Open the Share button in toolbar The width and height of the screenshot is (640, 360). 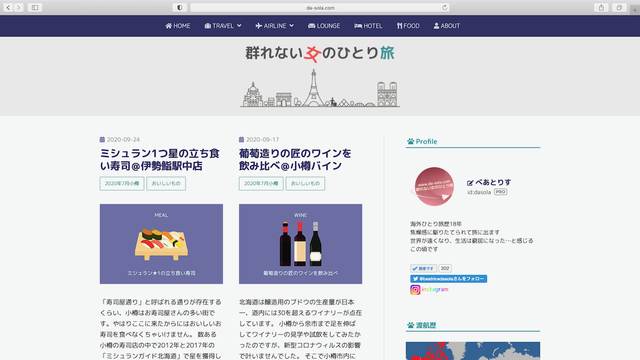[x=601, y=7]
